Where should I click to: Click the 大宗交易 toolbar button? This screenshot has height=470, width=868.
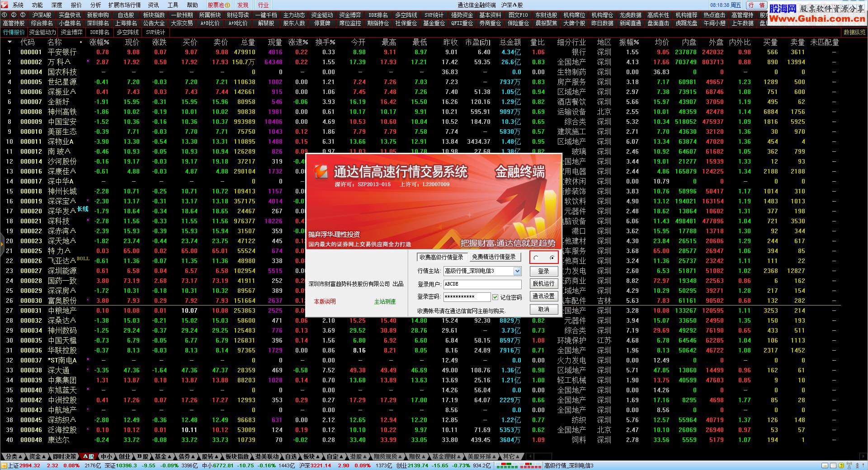point(182,23)
